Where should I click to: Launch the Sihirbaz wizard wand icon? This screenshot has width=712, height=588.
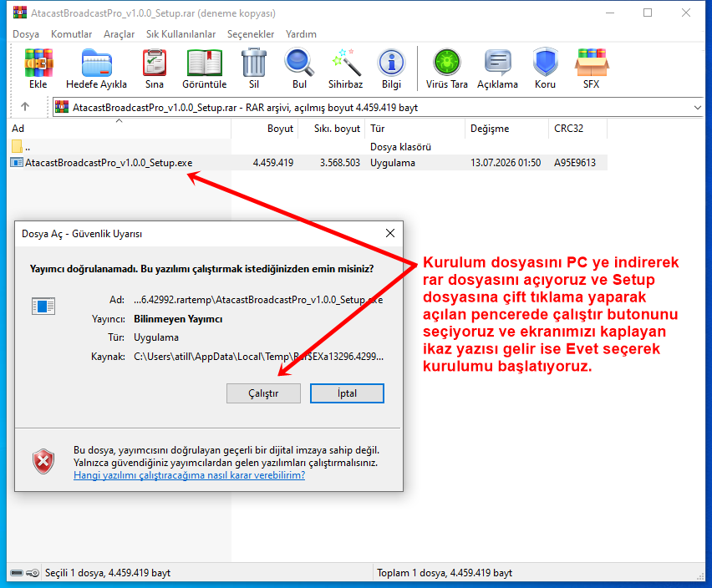[x=346, y=63]
